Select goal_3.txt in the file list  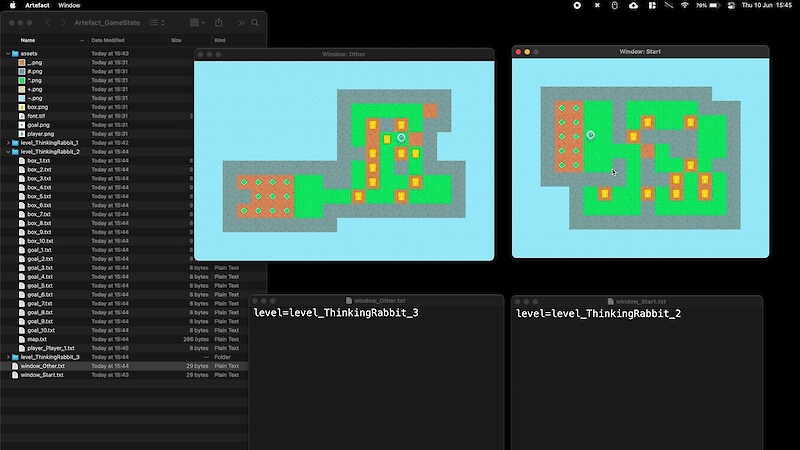coord(40,267)
